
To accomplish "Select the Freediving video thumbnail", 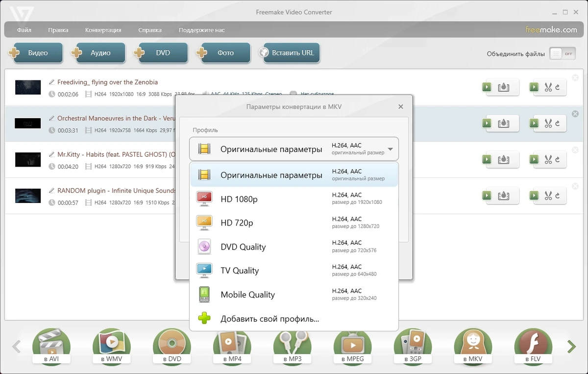I will click(28, 87).
